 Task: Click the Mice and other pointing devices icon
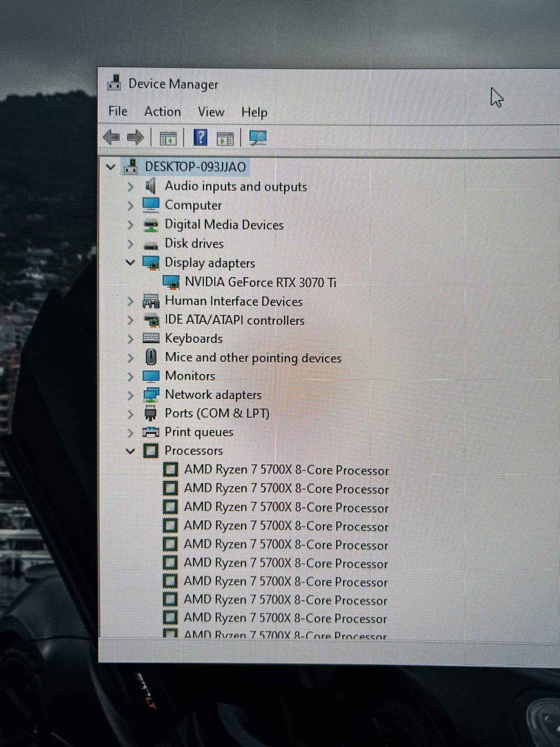[151, 357]
